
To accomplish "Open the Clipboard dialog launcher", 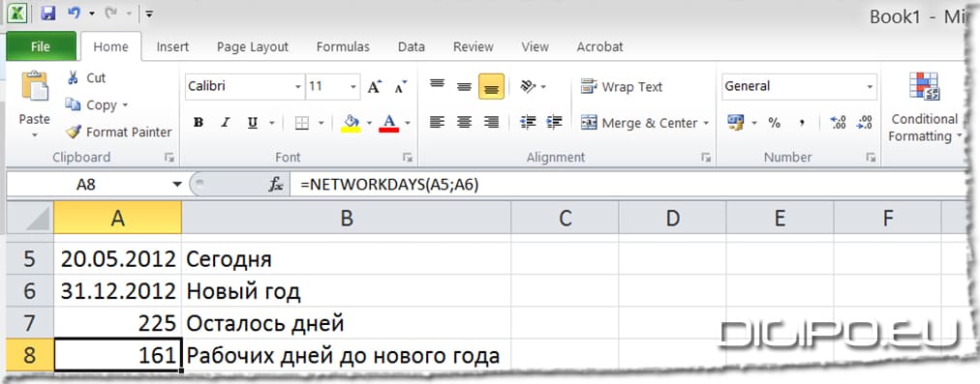I will point(168,158).
